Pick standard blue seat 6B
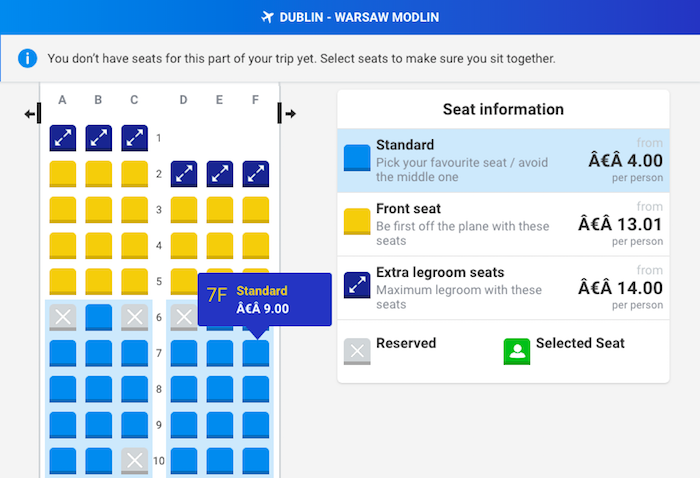 (99, 317)
